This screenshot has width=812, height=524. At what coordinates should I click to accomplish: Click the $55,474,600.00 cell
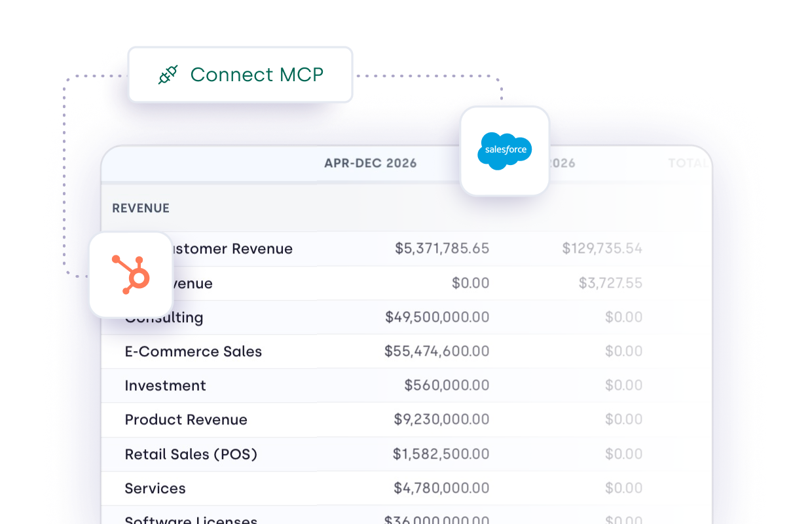[437, 351]
